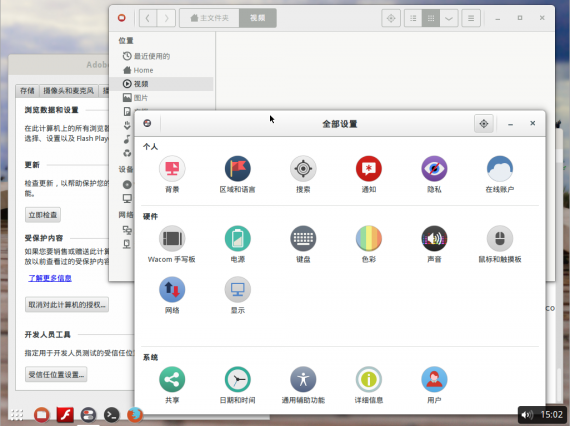Screen dimensions: 570x426
Task: Open the file manager hamburger menu
Action: (x=471, y=18)
